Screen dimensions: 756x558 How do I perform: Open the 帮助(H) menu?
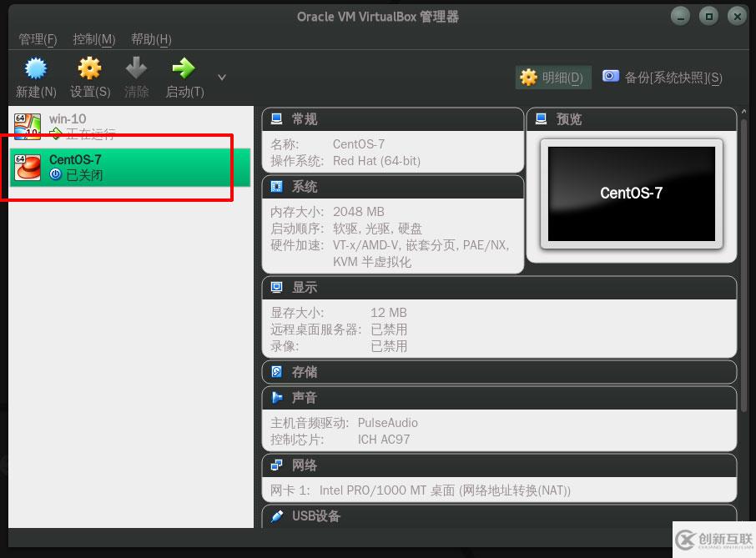coord(151,39)
